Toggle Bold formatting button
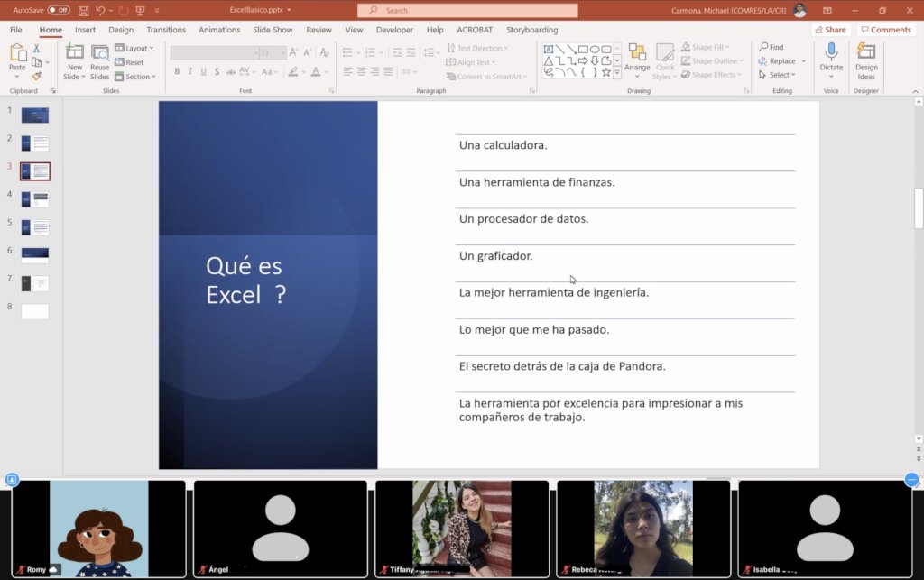Image resolution: width=924 pixels, height=580 pixels. (x=177, y=71)
